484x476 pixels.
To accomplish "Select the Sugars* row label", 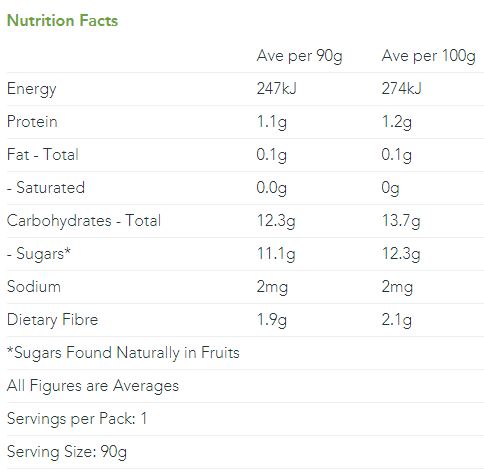I will pos(39,254).
